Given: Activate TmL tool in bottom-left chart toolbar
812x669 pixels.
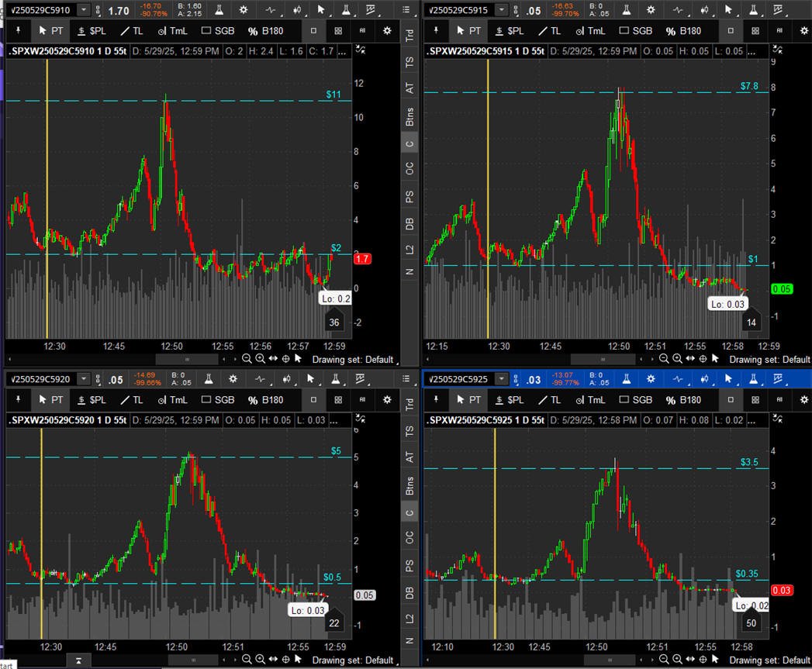Looking at the screenshot, I should pos(172,400).
